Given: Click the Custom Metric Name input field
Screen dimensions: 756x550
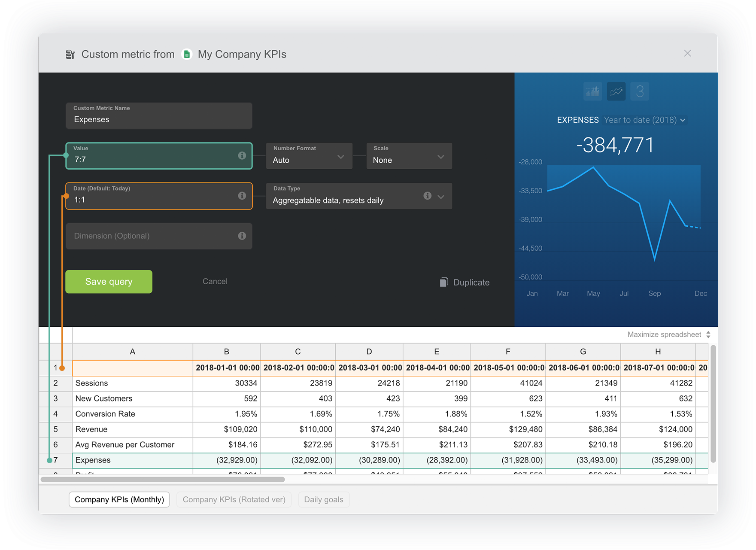Looking at the screenshot, I should click(x=159, y=116).
